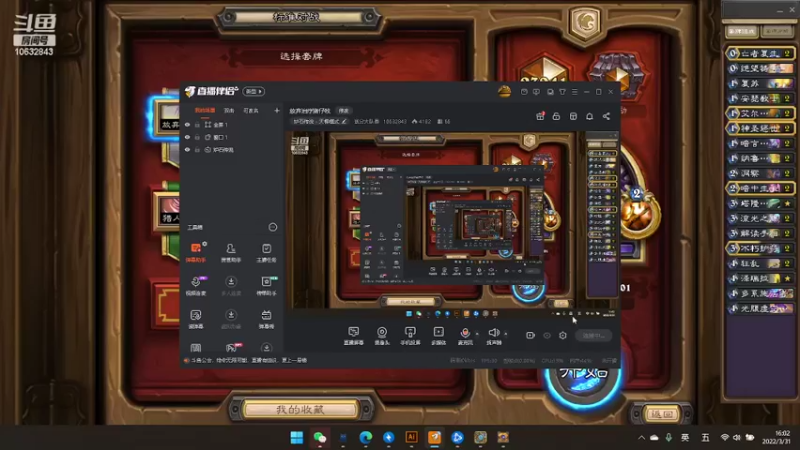The image size is (800, 450).
Task: Click the 返回 back button in Hearthstone
Action: click(x=662, y=414)
